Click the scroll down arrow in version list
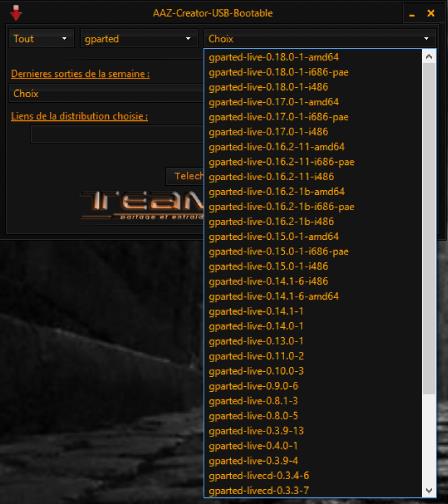Image resolution: width=448 pixels, height=504 pixels. click(x=429, y=490)
